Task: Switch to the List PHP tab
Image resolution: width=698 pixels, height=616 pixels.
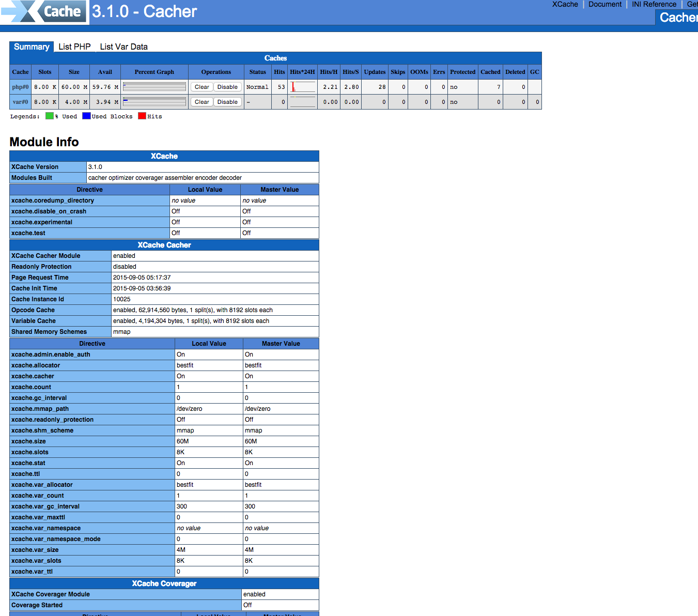Action: click(74, 47)
